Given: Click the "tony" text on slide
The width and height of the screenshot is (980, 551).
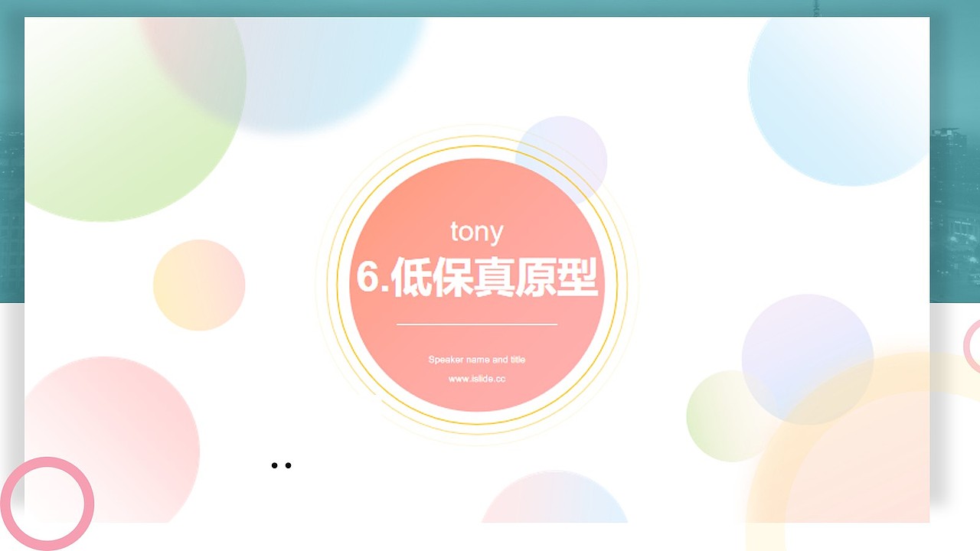Looking at the screenshot, I should click(476, 232).
